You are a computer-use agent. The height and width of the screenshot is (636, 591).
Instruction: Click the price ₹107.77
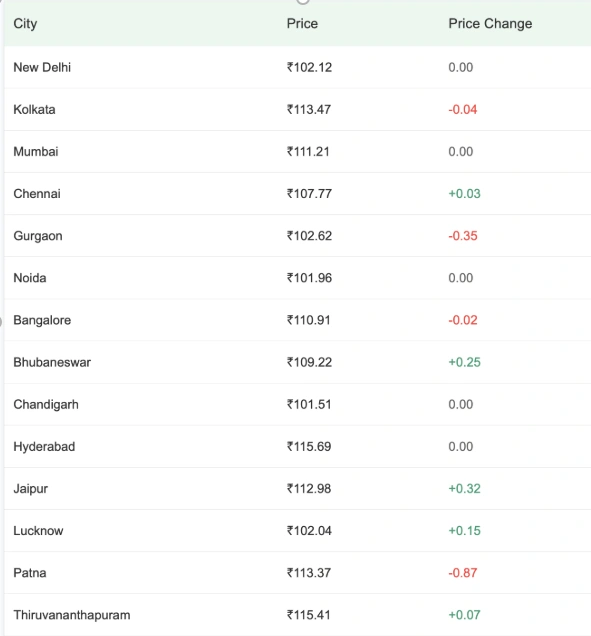pos(309,194)
